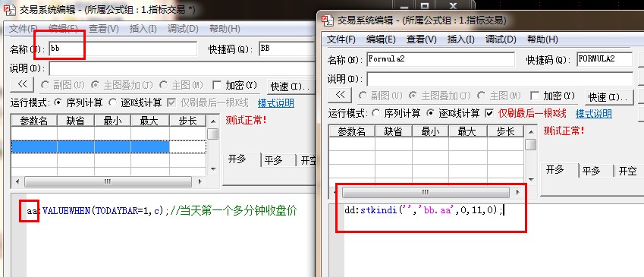The image size is (644, 277).
Task: Switch to 平多 tab in left window
Action: 278,160
